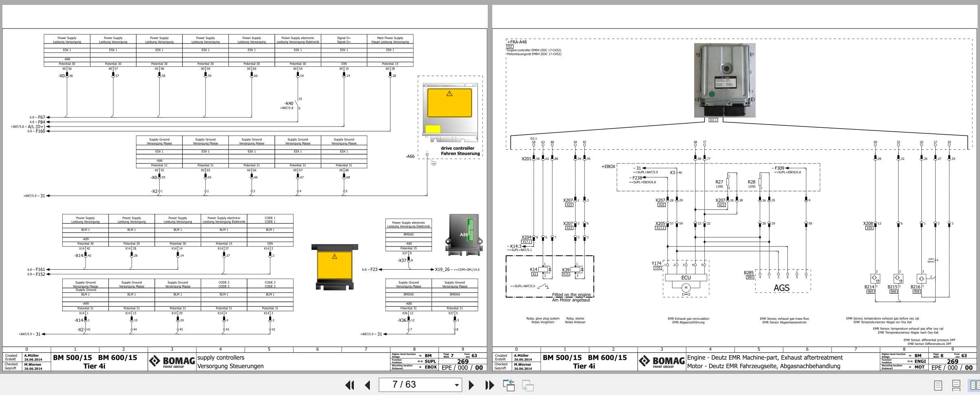
Task: Jump to the first page with the double-left arrows
Action: [x=349, y=385]
